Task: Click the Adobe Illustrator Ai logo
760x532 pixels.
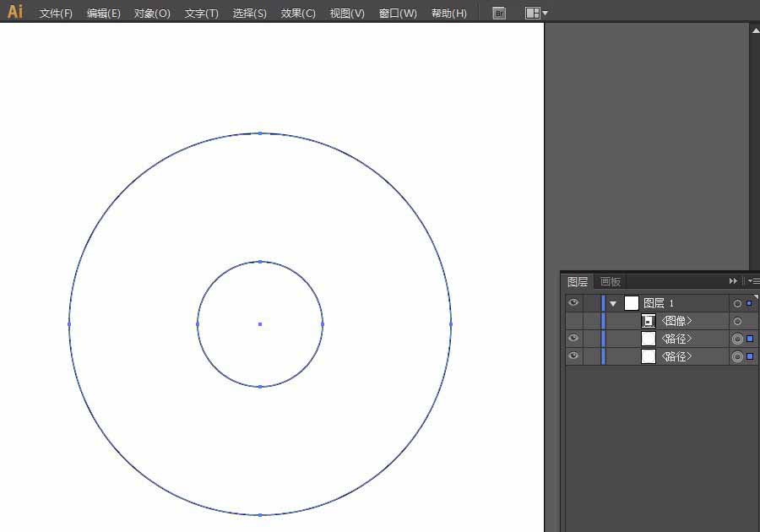Action: (15, 11)
